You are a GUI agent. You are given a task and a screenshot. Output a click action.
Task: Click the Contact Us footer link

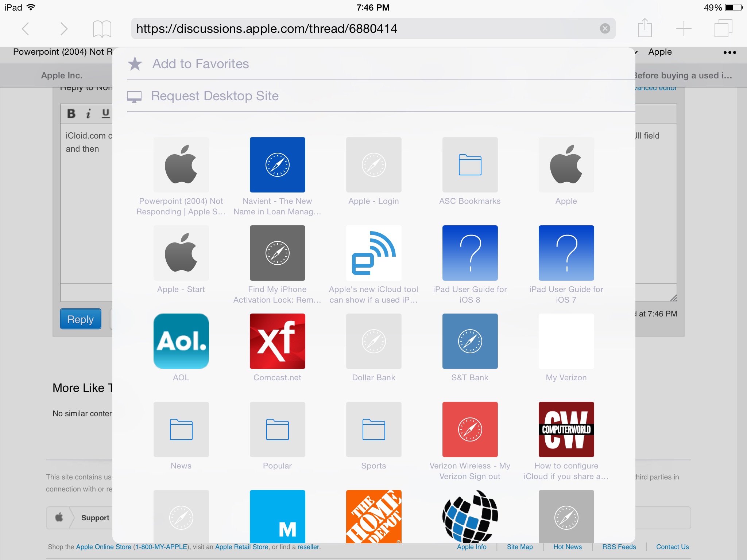point(672,547)
